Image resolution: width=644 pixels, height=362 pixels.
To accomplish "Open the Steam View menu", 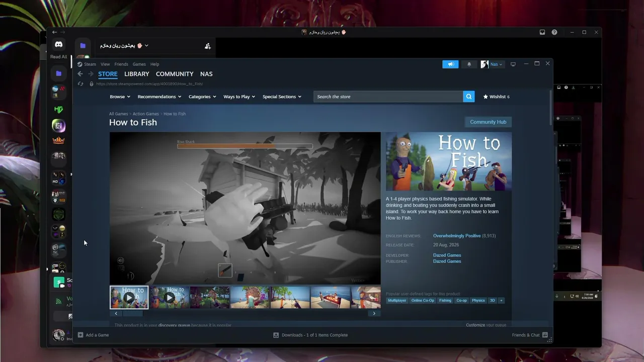I will pos(105,64).
